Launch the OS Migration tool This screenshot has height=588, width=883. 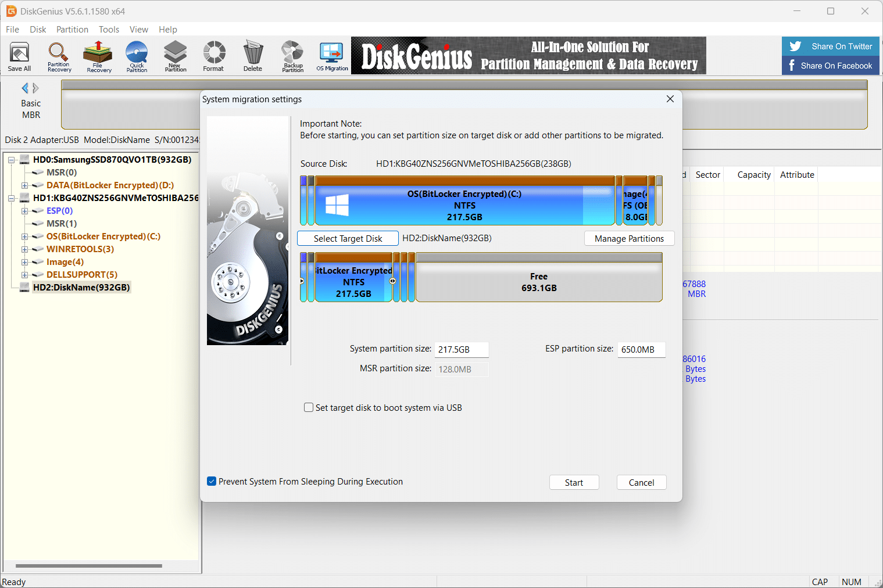[331, 56]
